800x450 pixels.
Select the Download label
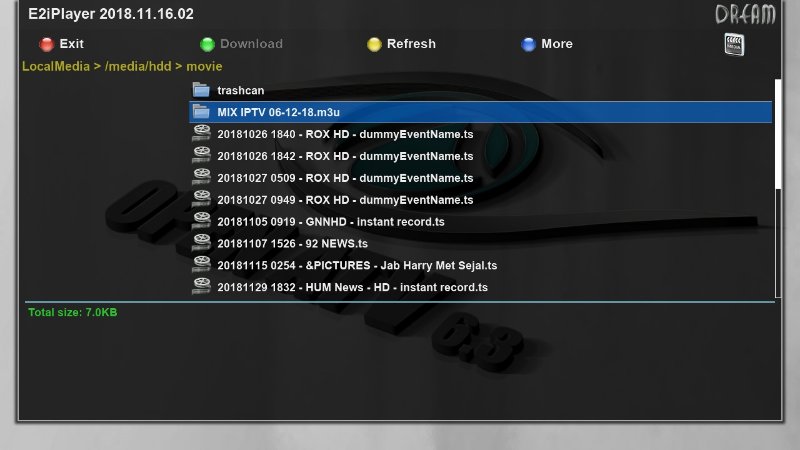251,44
